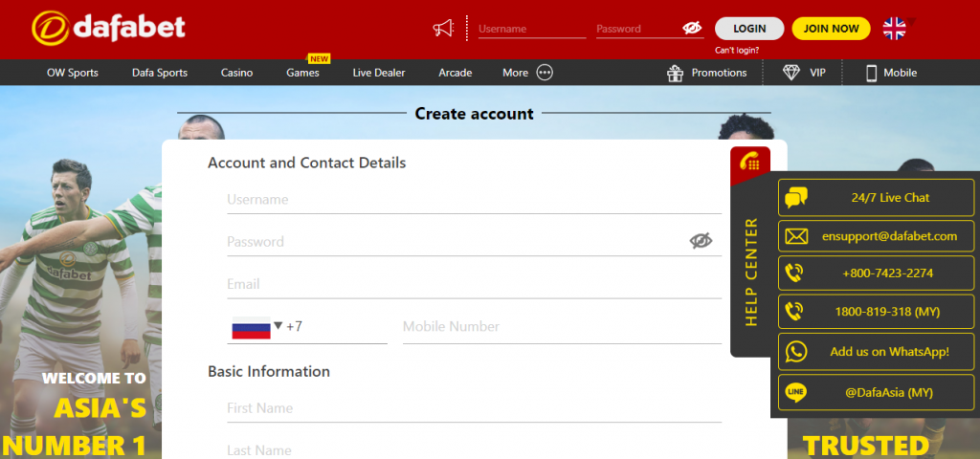Start 24/7 Live Chat
Image resolution: width=980 pixels, height=459 pixels.
(x=877, y=197)
